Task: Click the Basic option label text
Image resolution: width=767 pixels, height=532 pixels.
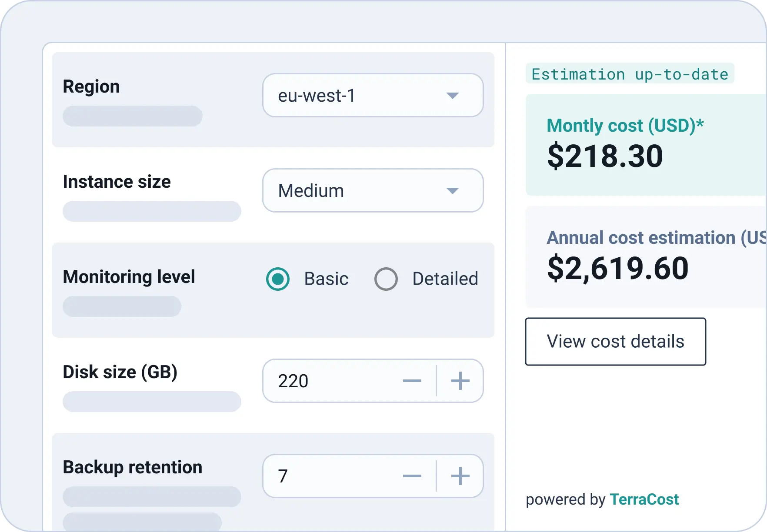Action: [326, 279]
